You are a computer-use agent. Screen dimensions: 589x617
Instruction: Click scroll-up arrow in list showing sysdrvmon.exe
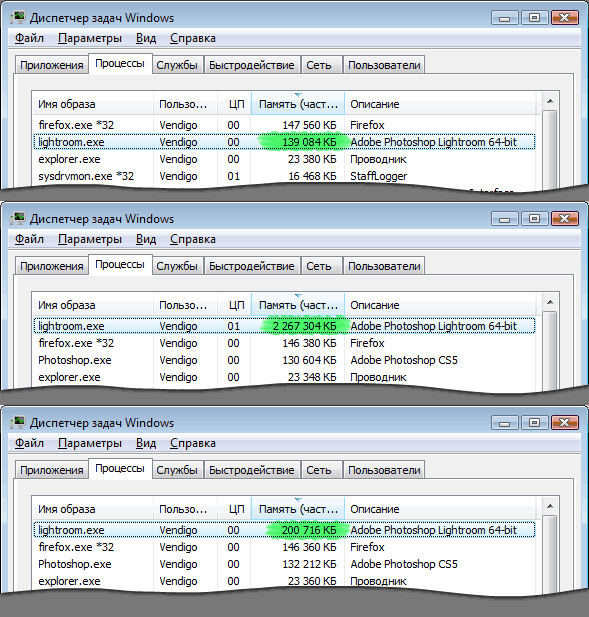click(550, 102)
